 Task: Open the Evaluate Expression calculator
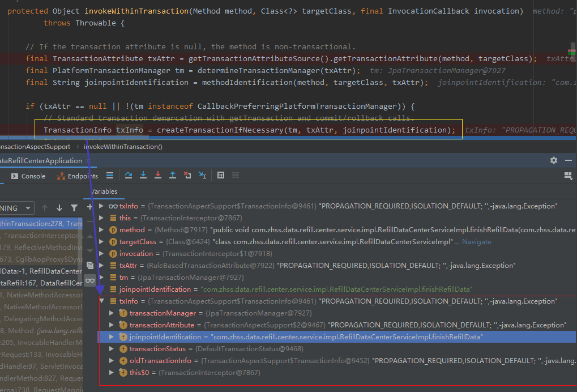coord(221,176)
